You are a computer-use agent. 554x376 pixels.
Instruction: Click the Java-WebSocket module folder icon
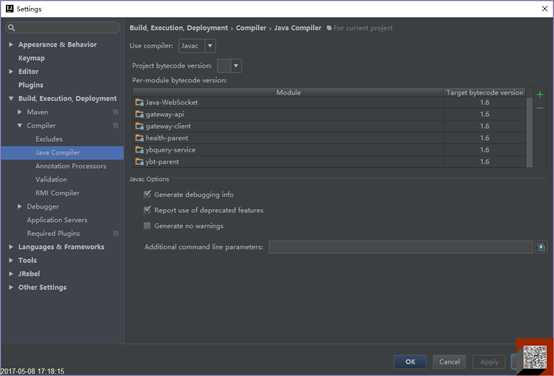[140, 102]
